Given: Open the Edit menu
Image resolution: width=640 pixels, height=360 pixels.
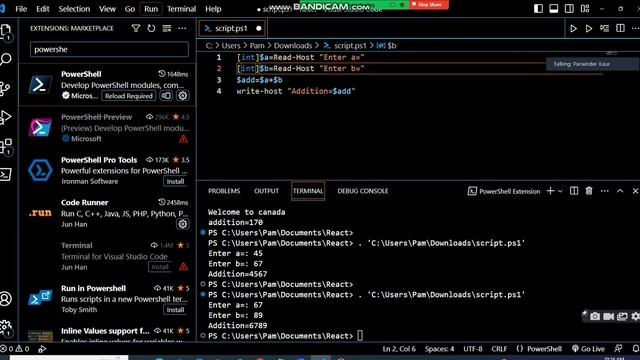Looking at the screenshot, I should (42, 9).
